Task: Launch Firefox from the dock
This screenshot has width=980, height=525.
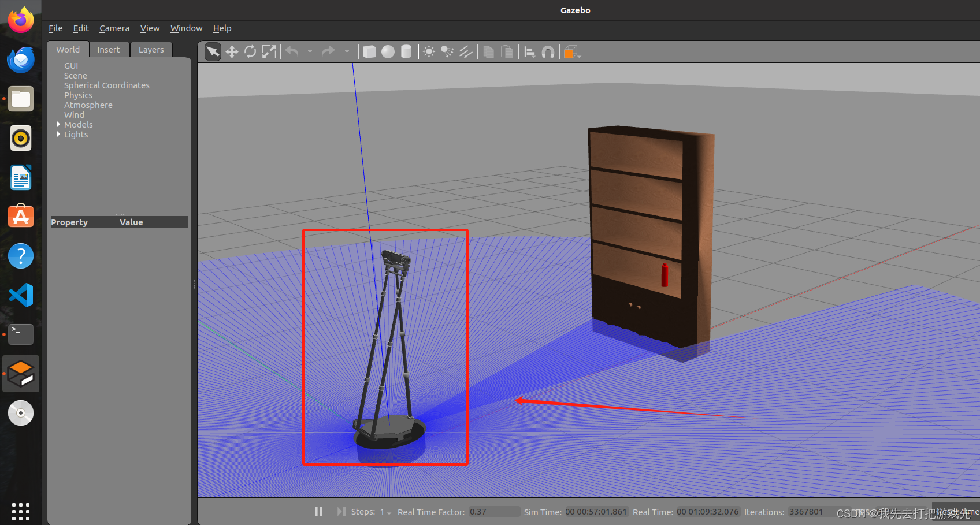Action: 21,20
